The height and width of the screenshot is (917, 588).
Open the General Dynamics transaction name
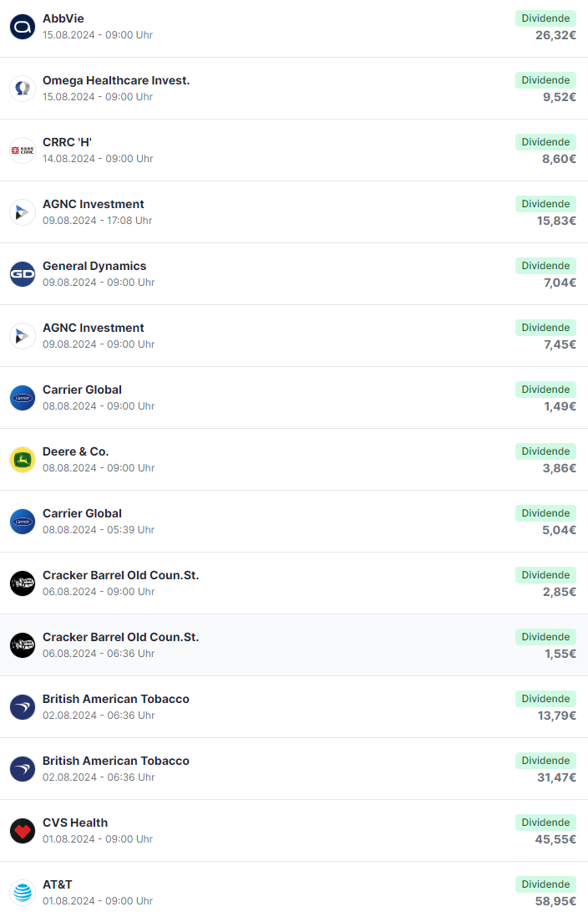(94, 266)
